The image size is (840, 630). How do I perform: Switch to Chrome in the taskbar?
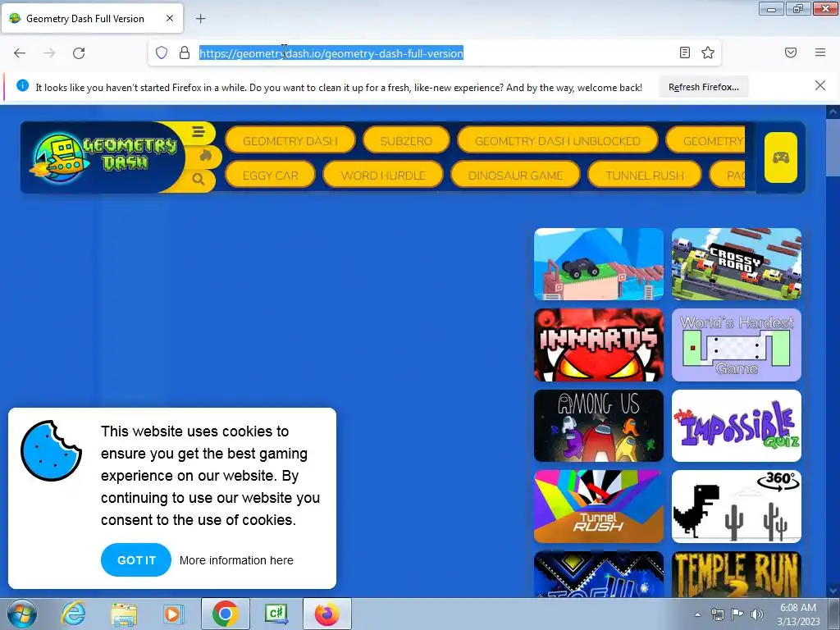coord(225,614)
